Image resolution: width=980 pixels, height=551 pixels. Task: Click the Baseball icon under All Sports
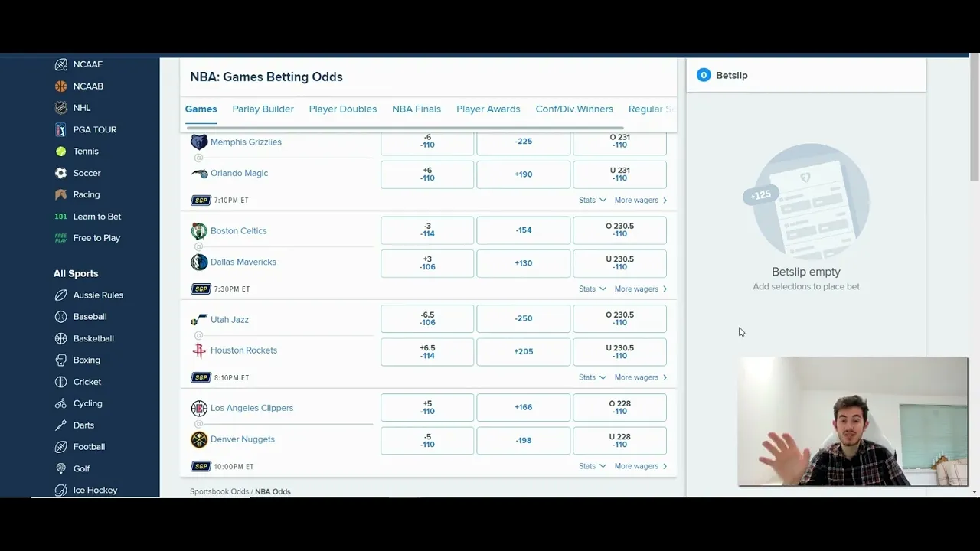[60, 316]
